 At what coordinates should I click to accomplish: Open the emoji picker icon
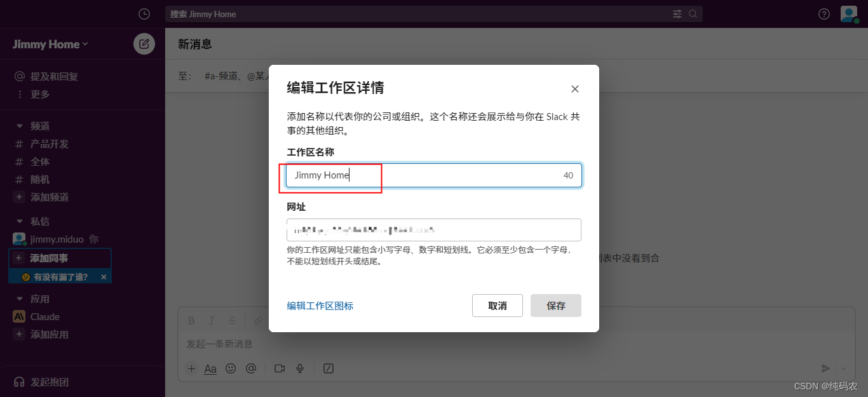pos(231,368)
